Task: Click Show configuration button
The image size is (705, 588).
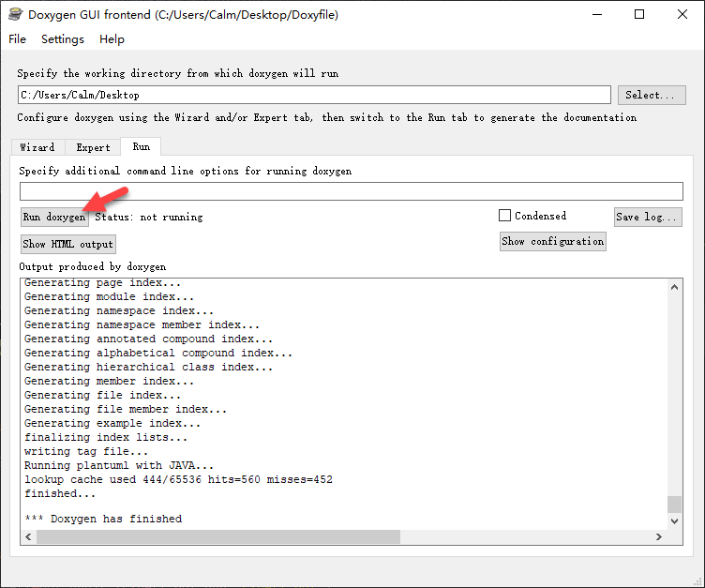Action: (x=552, y=242)
